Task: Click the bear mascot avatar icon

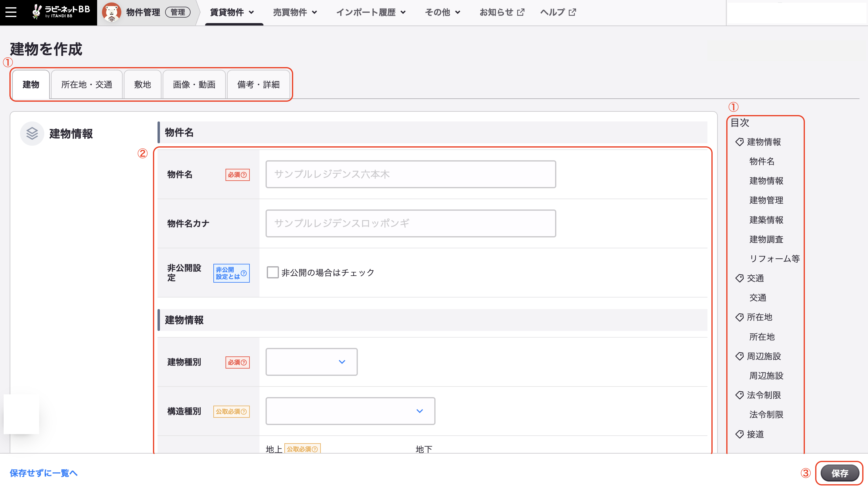Action: tap(111, 12)
